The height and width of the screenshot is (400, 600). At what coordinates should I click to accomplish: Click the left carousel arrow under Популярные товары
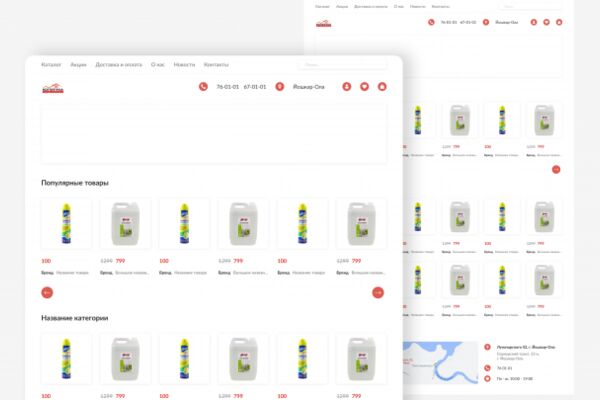coord(47,292)
